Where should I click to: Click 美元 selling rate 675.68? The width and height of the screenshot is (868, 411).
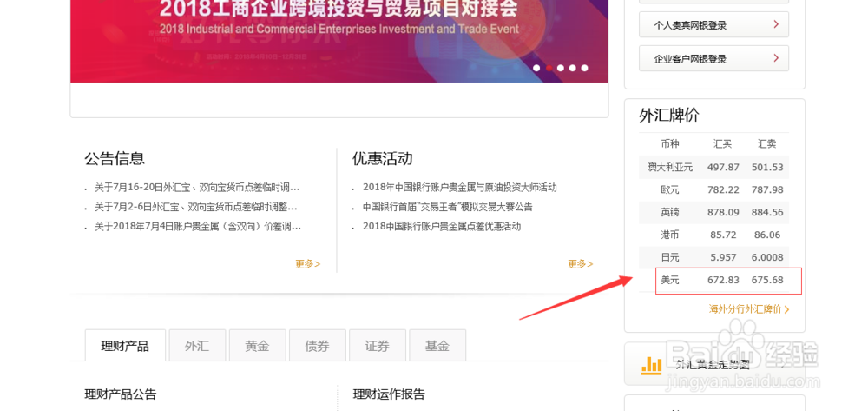767,281
